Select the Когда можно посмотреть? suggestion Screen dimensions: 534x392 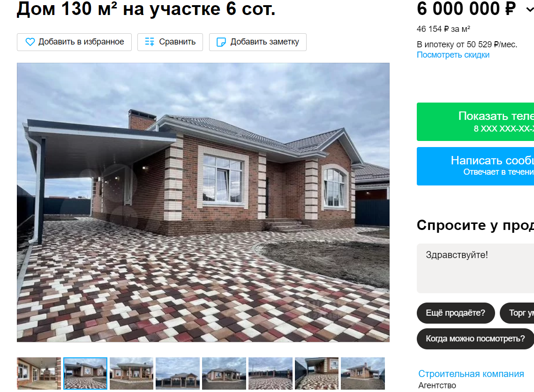pyautogui.click(x=475, y=339)
